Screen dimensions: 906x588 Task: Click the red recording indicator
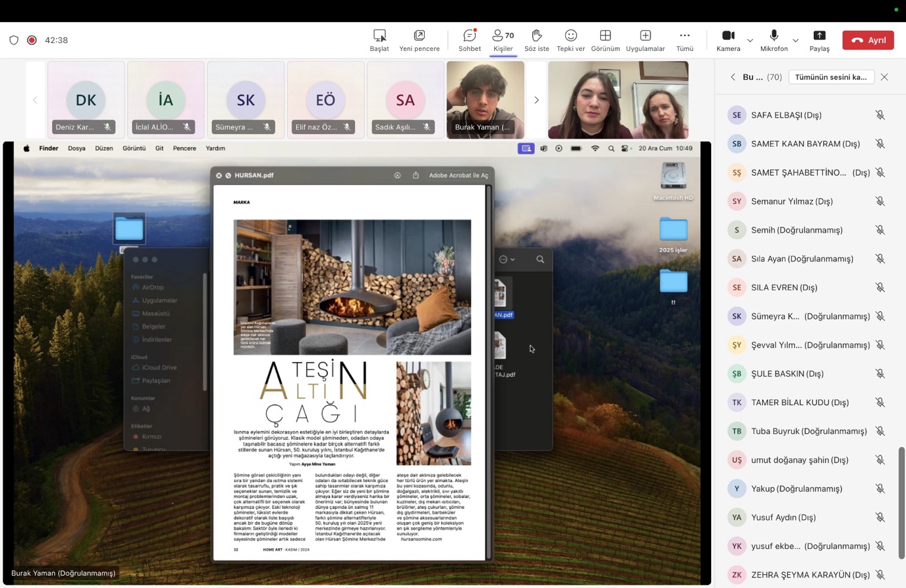(x=31, y=40)
